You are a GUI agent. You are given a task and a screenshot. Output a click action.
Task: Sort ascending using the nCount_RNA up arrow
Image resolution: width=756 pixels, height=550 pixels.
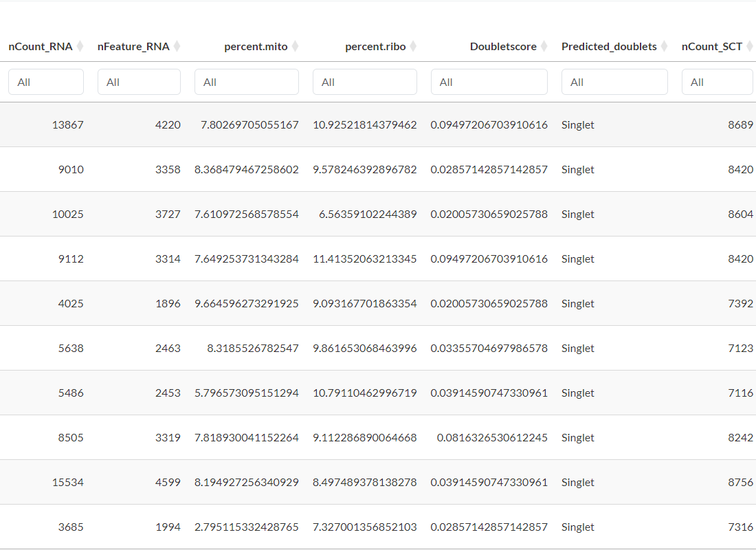pos(80,43)
